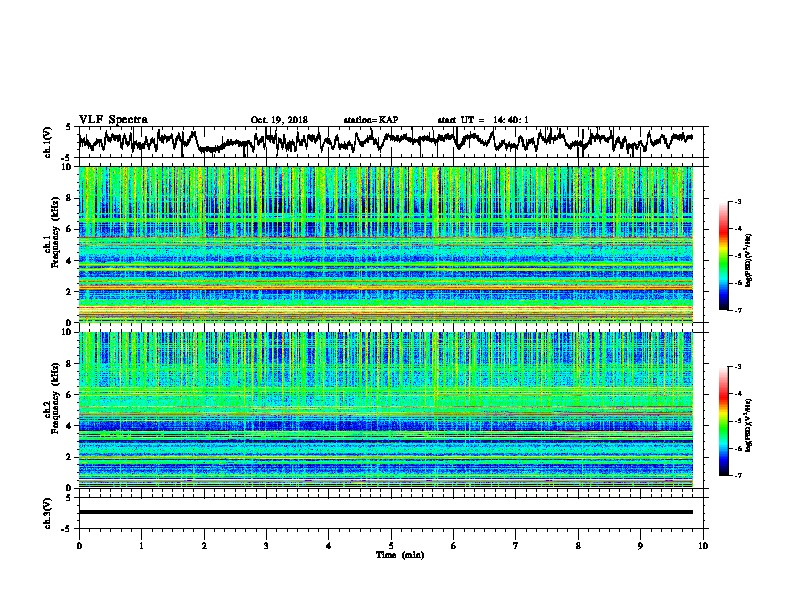Click the "Time (min)" axis label
792x612 pixels.
coord(400,555)
